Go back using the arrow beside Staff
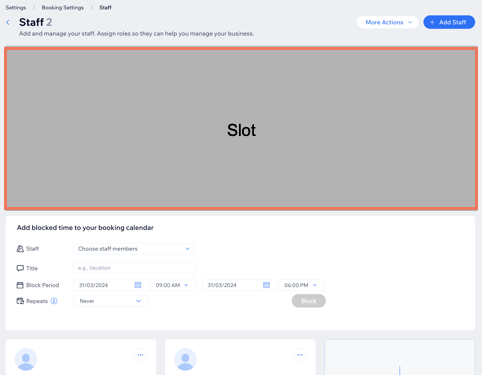This screenshot has height=375, width=482. (x=8, y=22)
